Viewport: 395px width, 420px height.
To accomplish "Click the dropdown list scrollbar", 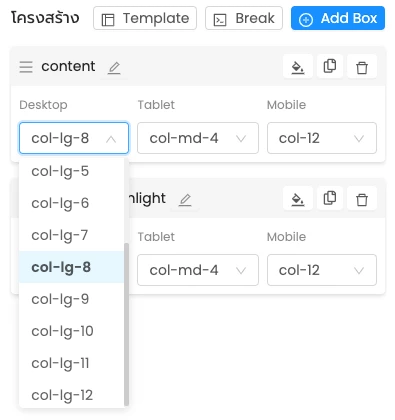I will (x=126, y=324).
